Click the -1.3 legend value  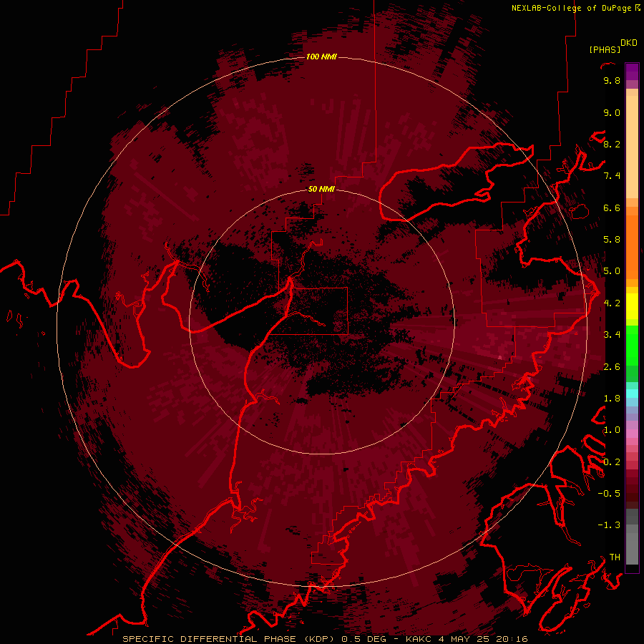609,525
